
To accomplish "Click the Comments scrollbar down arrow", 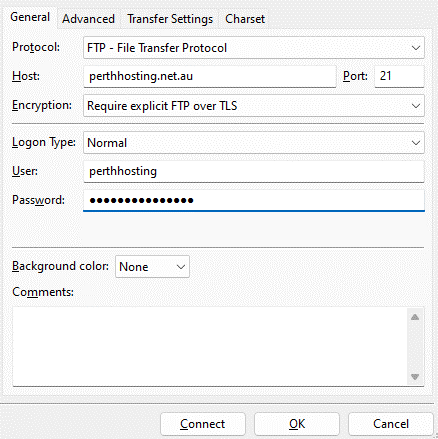I will 415,377.
